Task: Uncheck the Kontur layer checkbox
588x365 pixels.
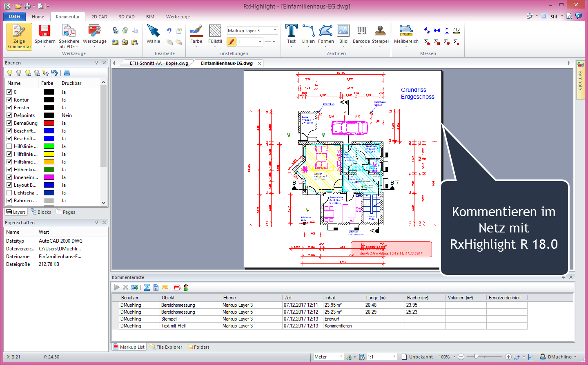Action: point(9,100)
